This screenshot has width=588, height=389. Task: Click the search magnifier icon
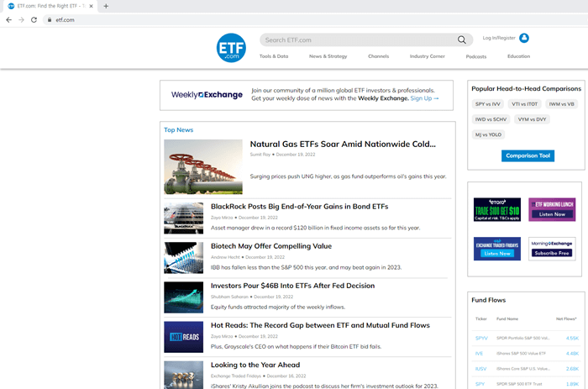(x=462, y=39)
